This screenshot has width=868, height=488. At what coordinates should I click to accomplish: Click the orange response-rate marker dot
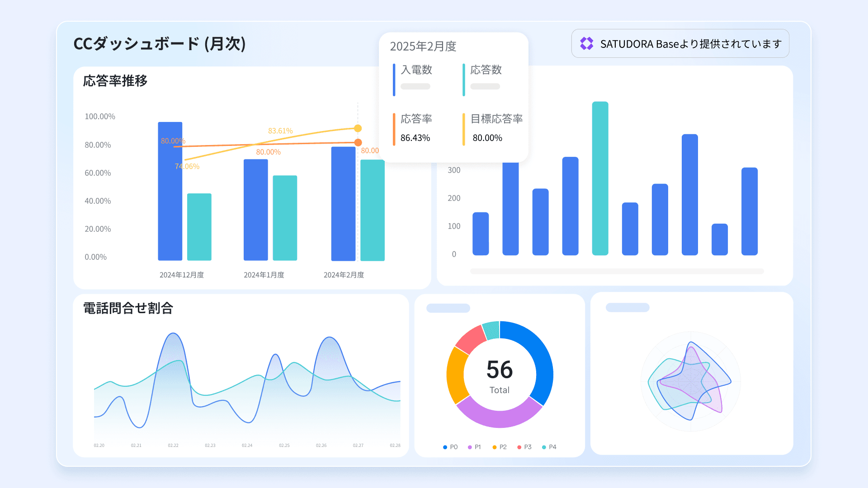coord(358,142)
